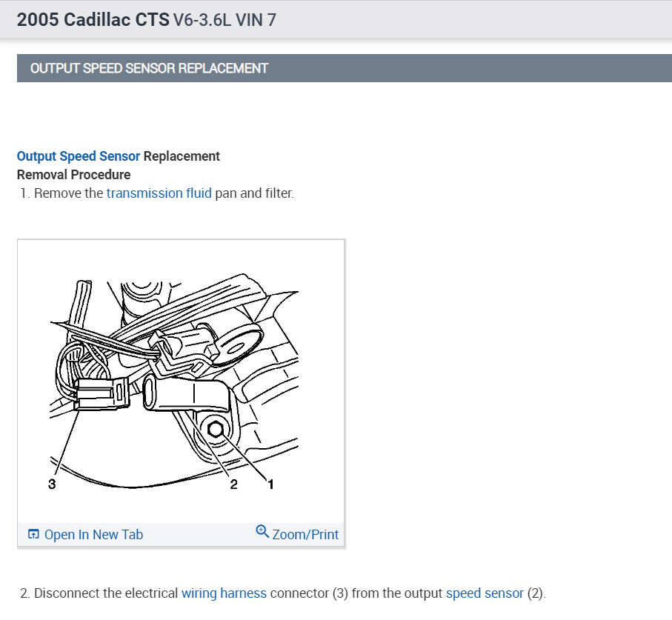Click the 2005 Cadillac CTS vehicle title
672x620 pixels.
tap(93, 20)
